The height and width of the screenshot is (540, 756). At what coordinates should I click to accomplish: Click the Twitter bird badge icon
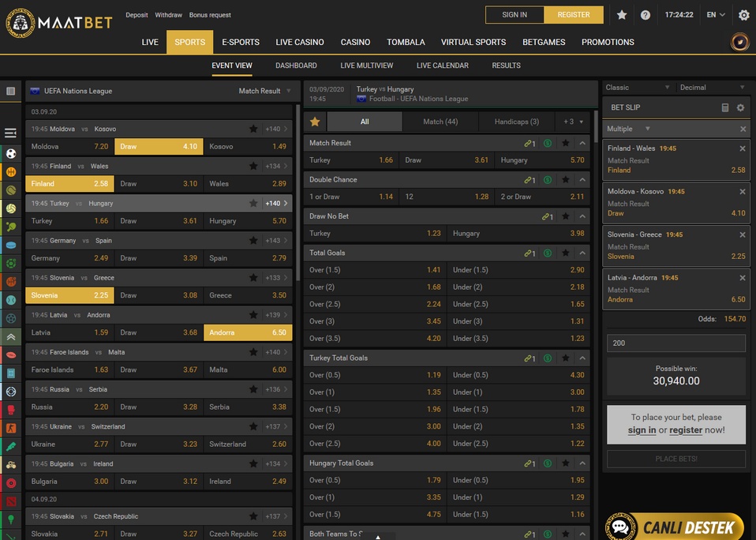point(739,42)
